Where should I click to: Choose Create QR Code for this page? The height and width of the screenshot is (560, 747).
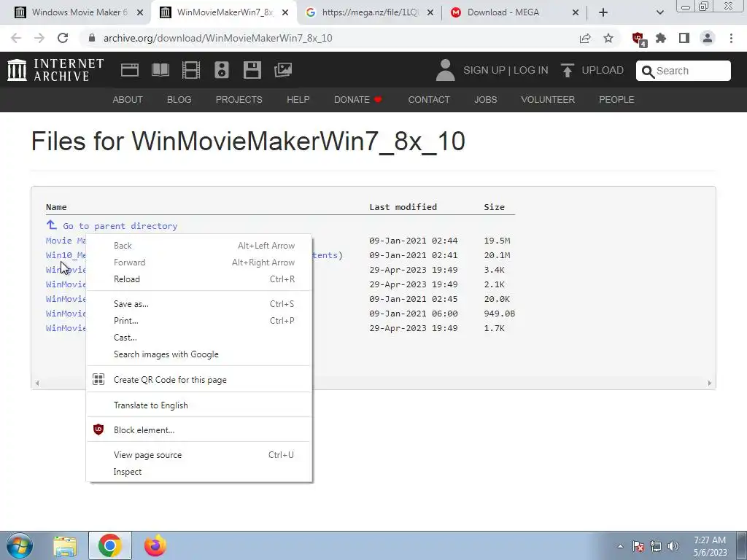(x=199, y=380)
